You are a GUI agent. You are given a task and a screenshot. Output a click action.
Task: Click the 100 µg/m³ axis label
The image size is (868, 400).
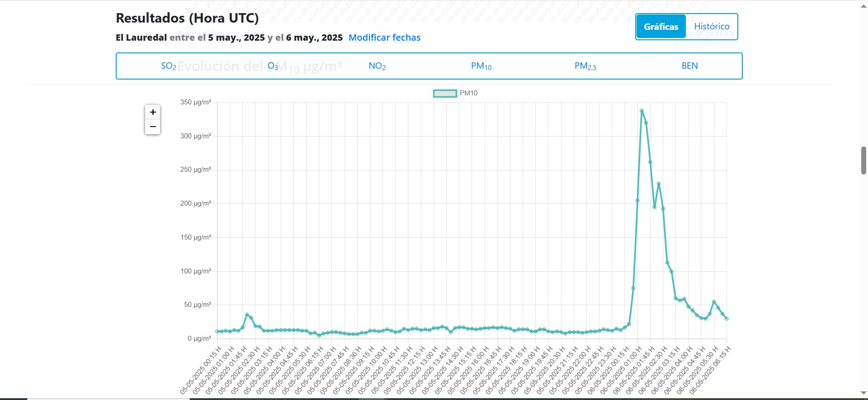tap(196, 271)
